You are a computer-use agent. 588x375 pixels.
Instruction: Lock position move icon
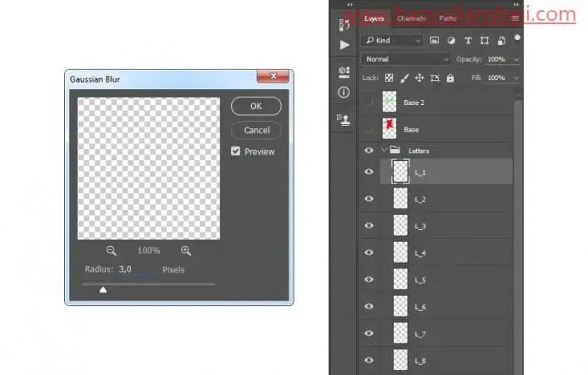pos(420,78)
